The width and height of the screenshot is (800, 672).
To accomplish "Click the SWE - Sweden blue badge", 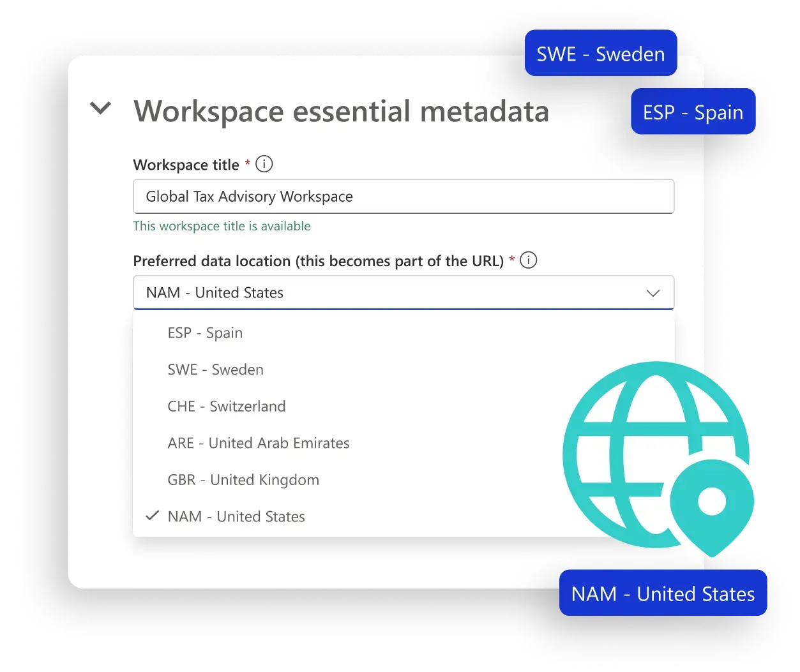I will click(600, 54).
